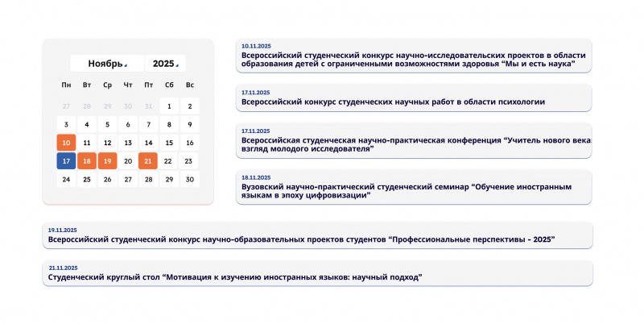Open the 2025 year dropdown
The image size is (644, 324).
tap(165, 64)
